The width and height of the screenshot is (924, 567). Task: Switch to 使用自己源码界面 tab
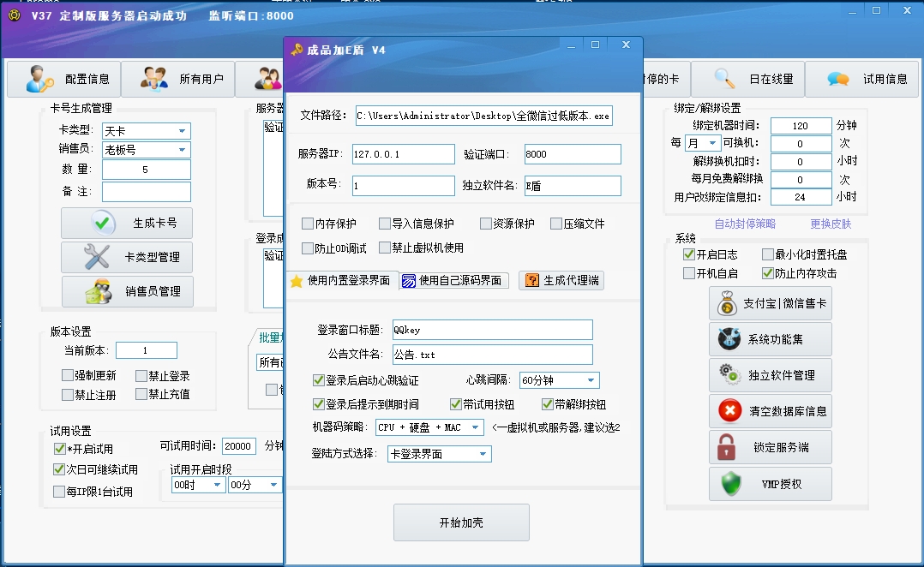453,281
